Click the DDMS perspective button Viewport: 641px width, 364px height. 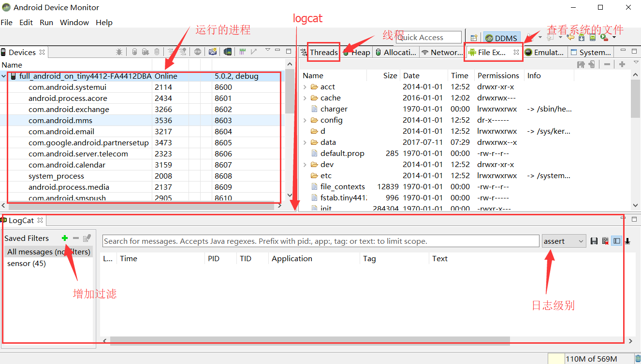pyautogui.click(x=501, y=38)
